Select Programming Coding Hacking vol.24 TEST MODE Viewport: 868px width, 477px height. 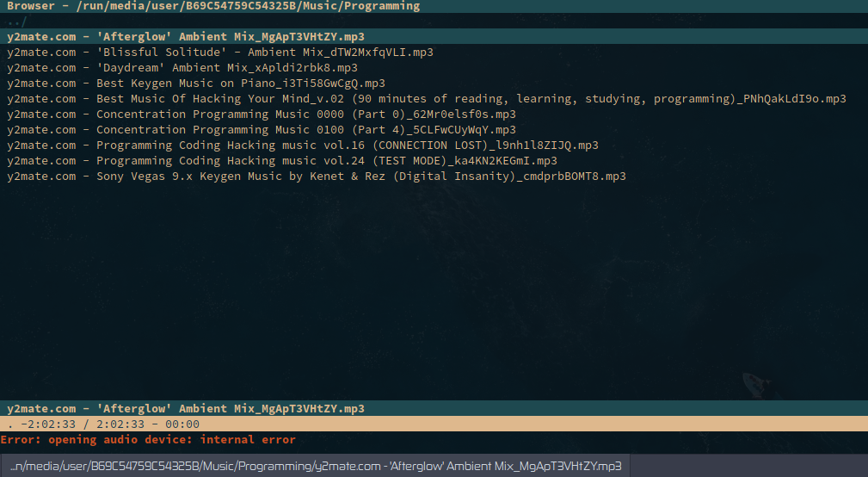pos(282,161)
